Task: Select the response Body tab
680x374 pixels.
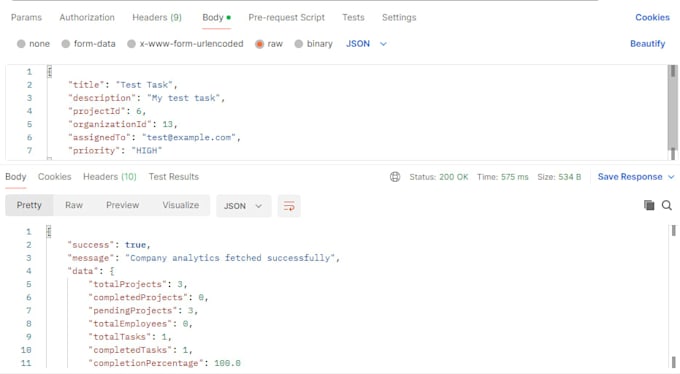Action: point(16,177)
